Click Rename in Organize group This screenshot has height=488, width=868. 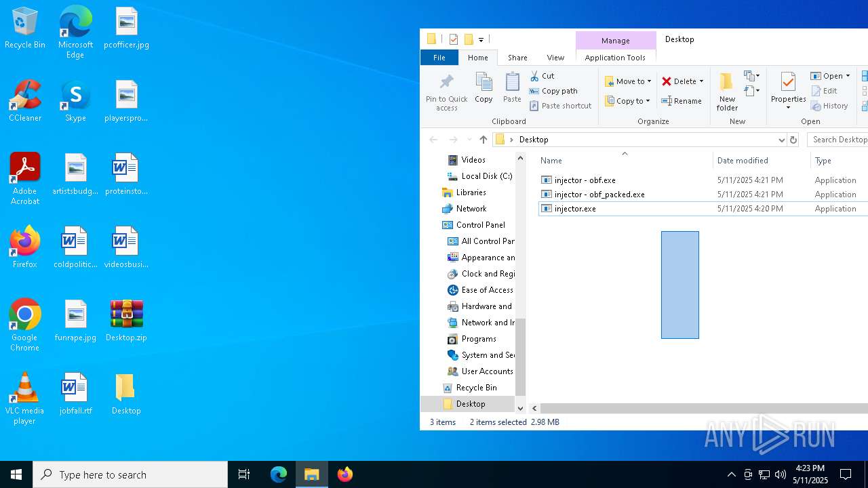pyautogui.click(x=682, y=101)
